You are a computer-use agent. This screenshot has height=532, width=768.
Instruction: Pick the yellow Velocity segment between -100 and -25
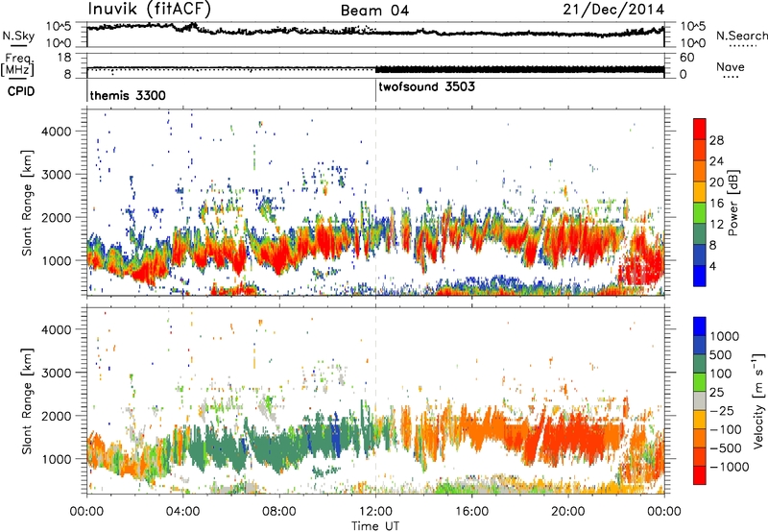click(x=700, y=420)
